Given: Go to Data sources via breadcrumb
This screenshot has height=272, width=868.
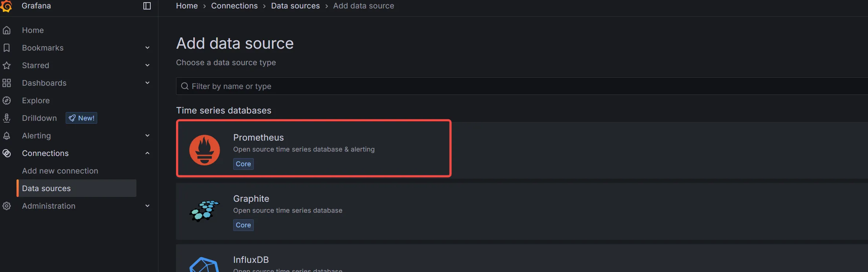Looking at the screenshot, I should pos(296,6).
